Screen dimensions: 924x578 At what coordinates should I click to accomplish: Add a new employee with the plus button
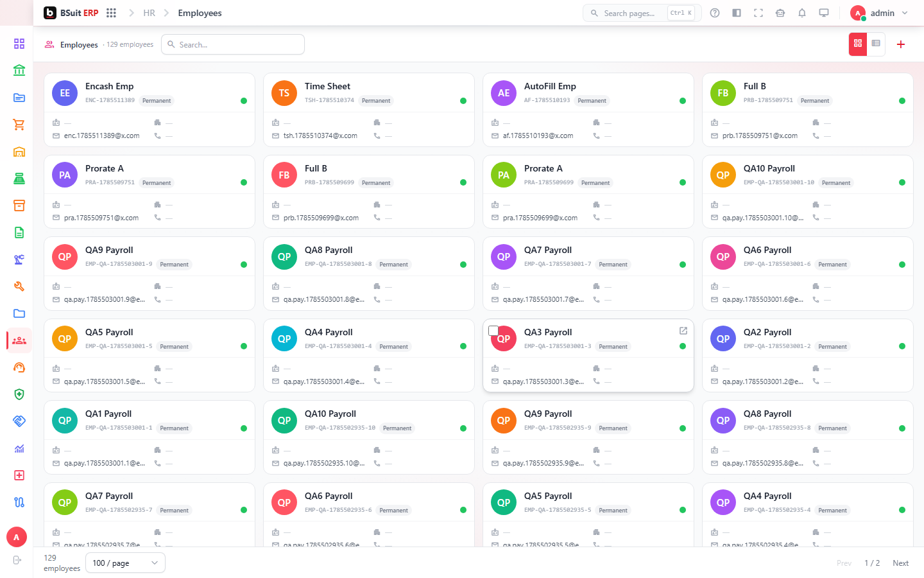pos(901,44)
